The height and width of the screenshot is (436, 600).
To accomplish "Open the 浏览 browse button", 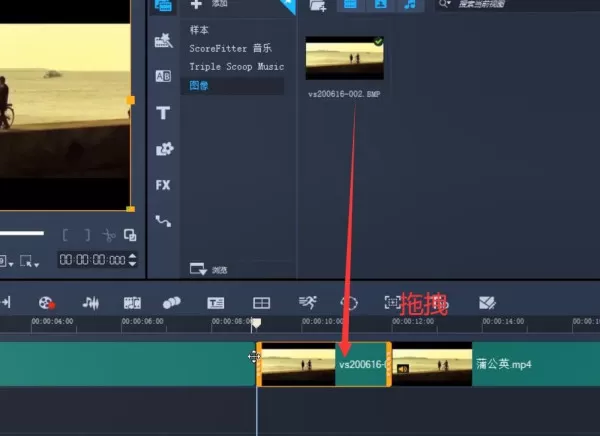I will (209, 269).
